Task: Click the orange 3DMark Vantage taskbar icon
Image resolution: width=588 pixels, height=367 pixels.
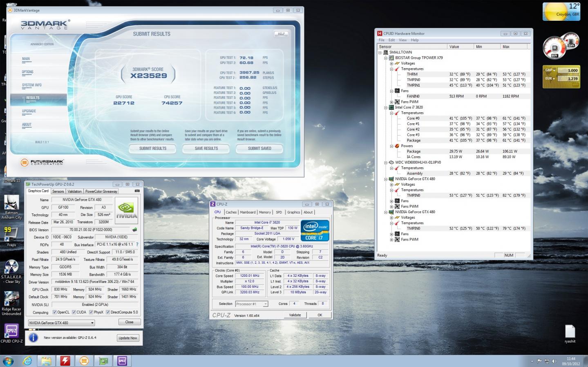Action: pyautogui.click(x=84, y=361)
